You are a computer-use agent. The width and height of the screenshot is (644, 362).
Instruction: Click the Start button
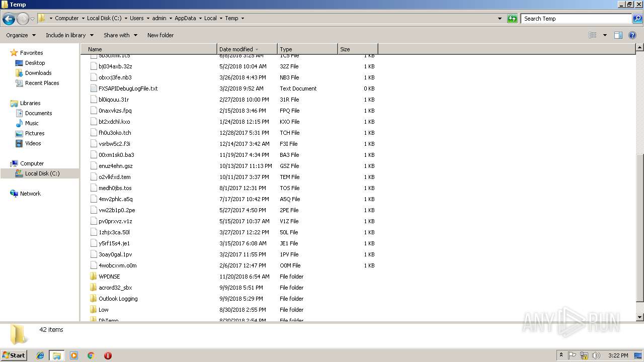(14, 355)
